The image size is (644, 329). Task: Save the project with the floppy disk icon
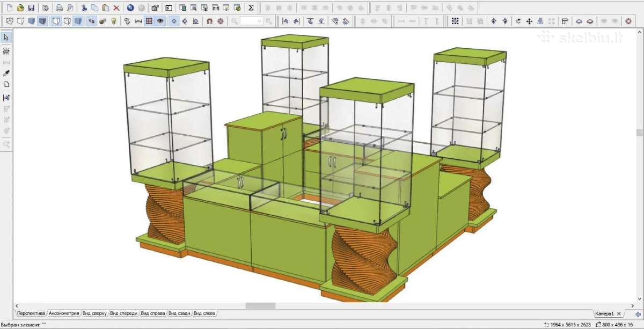click(x=31, y=8)
